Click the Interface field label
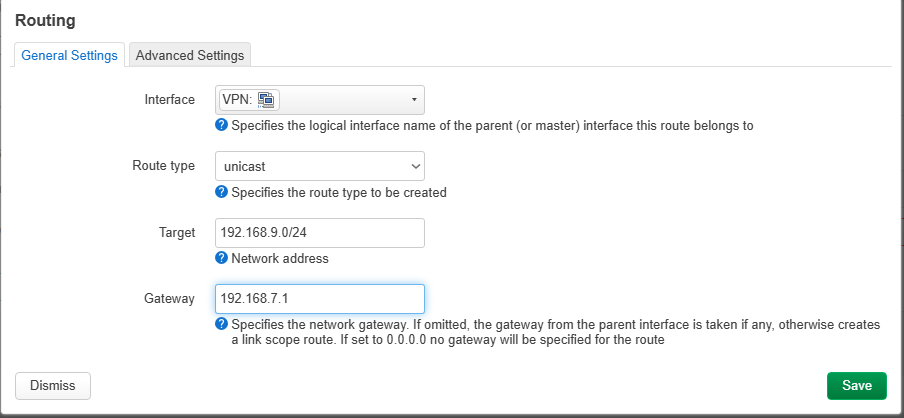Image resolution: width=904 pixels, height=418 pixels. [x=171, y=100]
